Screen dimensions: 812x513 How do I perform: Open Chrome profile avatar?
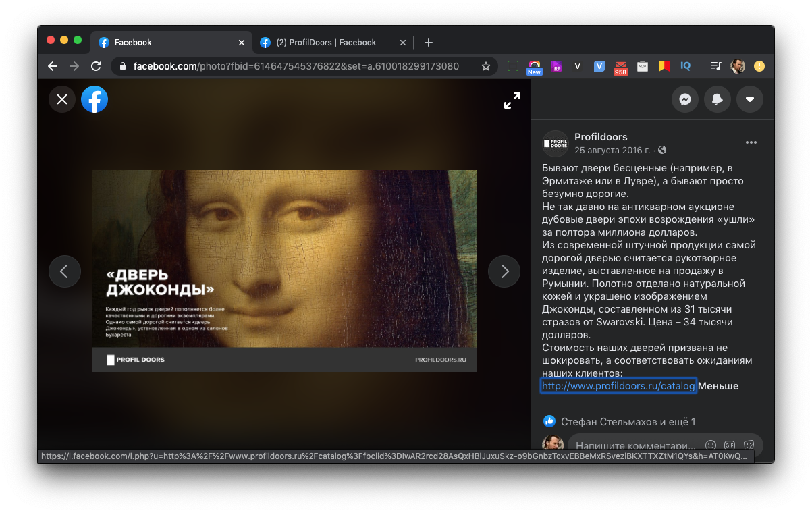click(x=738, y=66)
